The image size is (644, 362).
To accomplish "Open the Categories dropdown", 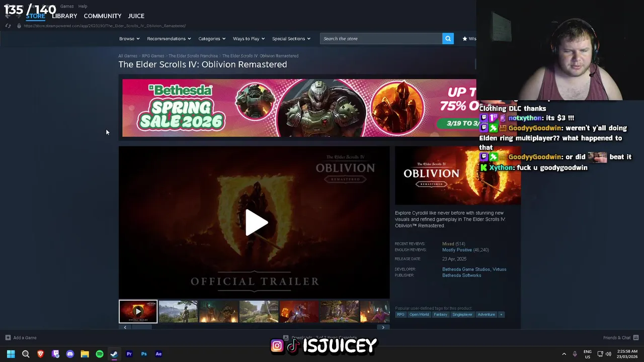I will click(x=212, y=39).
